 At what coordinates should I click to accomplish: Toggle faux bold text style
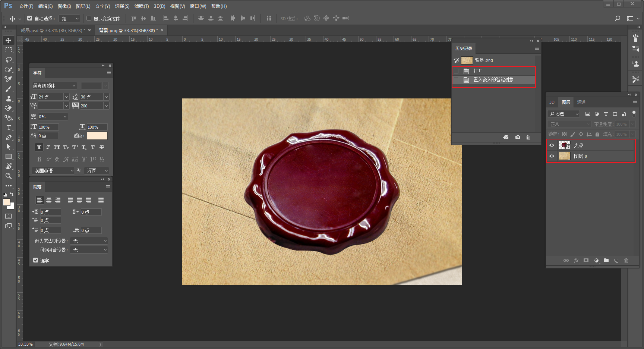pos(39,148)
